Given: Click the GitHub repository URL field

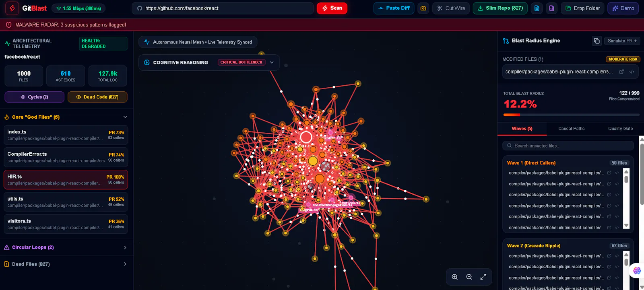Looking at the screenshot, I should [x=223, y=8].
